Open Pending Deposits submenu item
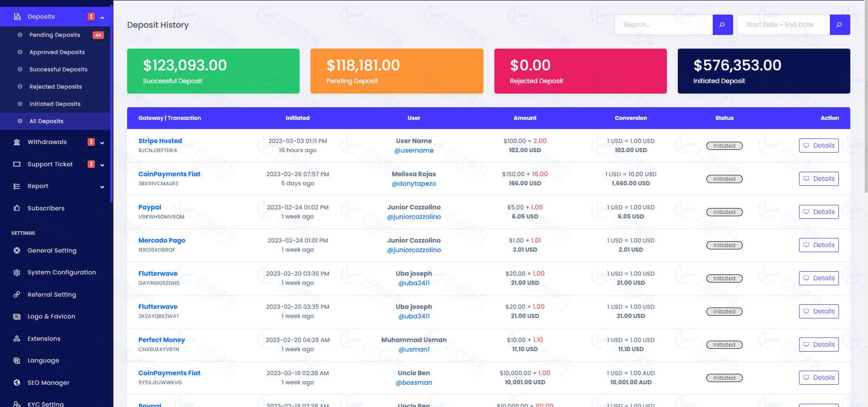This screenshot has width=868, height=407. (55, 35)
